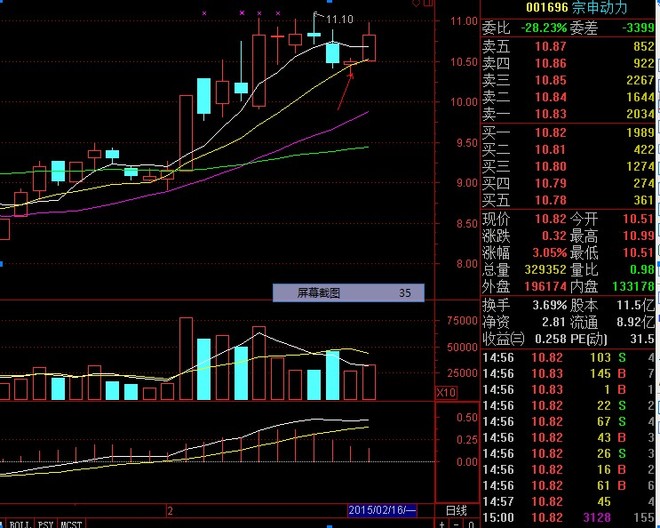Click the stock code 001696
The height and width of the screenshot is (528, 660).
click(547, 7)
